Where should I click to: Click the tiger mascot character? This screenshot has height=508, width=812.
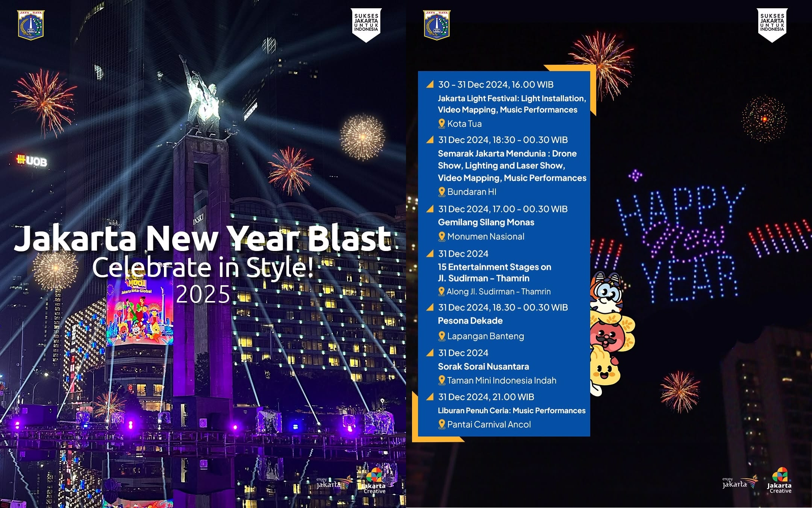pyautogui.click(x=606, y=293)
